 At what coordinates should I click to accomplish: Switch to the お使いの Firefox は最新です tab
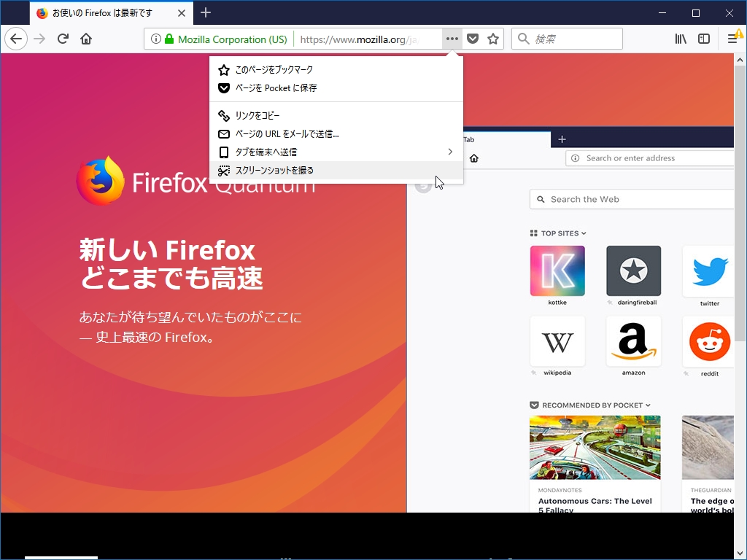coord(102,12)
